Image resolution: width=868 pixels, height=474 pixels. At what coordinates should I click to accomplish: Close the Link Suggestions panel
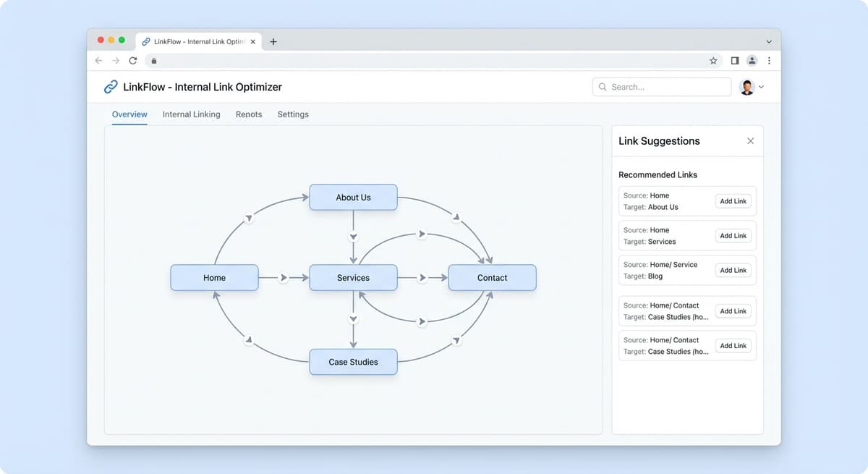[750, 141]
